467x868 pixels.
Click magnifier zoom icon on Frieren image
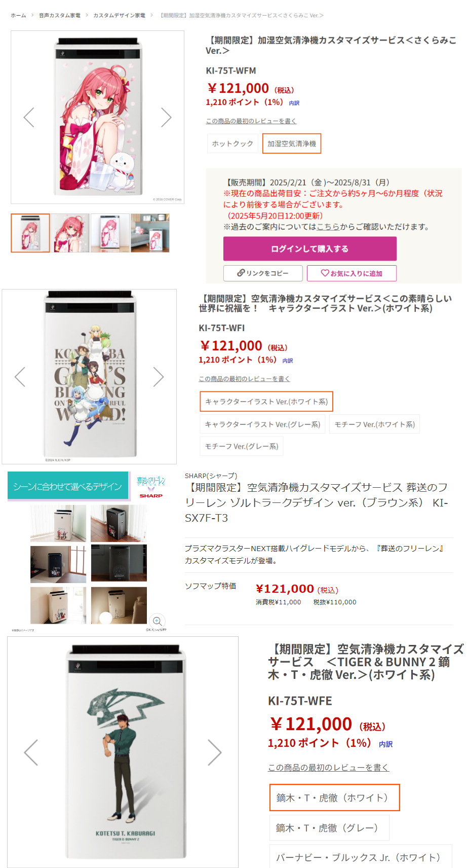(x=157, y=621)
